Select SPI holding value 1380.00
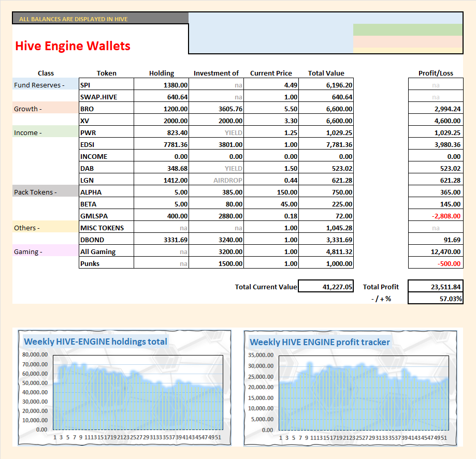Viewport: 476px width, 459px height. (161, 84)
